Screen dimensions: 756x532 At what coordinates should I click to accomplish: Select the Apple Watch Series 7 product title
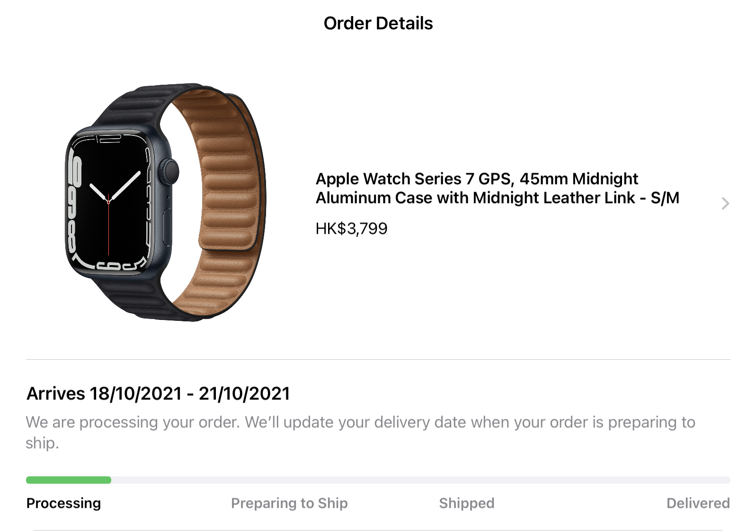tap(497, 188)
